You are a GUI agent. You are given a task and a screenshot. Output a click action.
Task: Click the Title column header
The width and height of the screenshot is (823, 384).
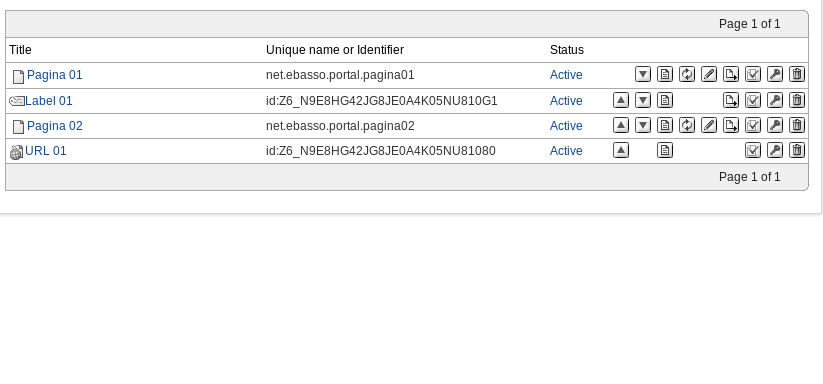pyautogui.click(x=20, y=50)
